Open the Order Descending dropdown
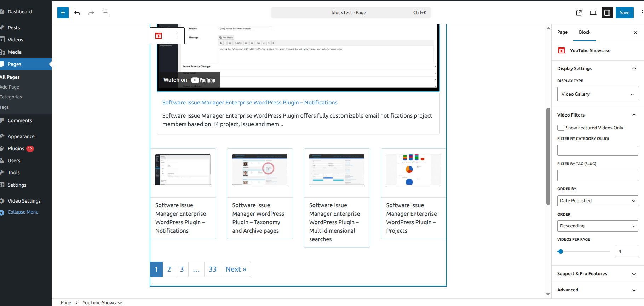This screenshot has width=644, height=306. coord(598,226)
